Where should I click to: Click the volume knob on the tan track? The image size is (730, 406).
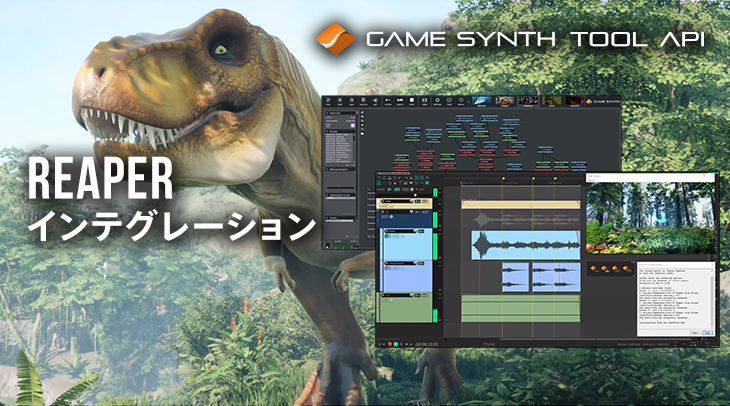click(411, 201)
